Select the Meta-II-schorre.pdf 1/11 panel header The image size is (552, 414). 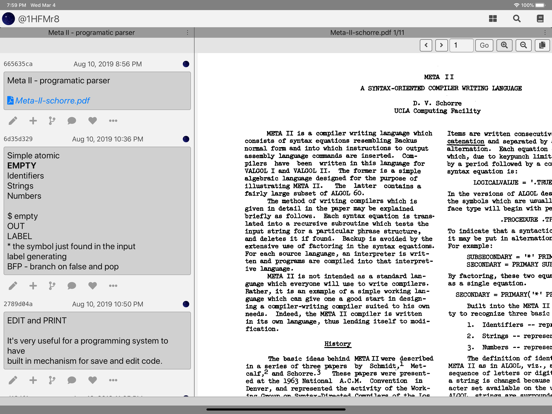pos(367,32)
